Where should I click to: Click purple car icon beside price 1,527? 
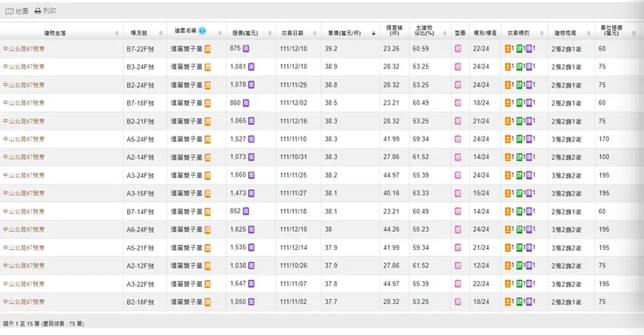click(x=252, y=139)
